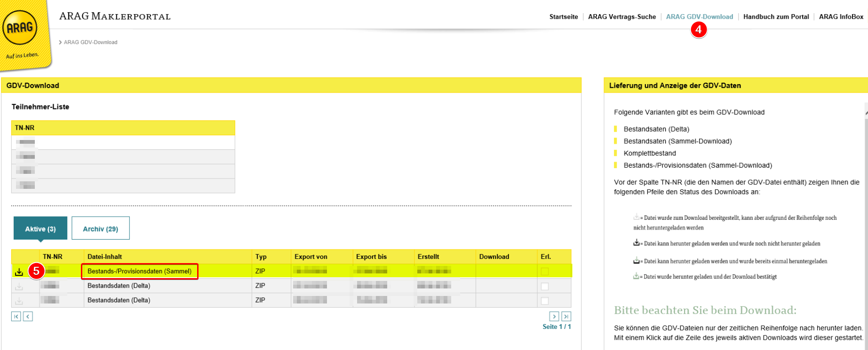Open Handbuch zum Portal
This screenshot has height=350, width=868.
tap(776, 17)
